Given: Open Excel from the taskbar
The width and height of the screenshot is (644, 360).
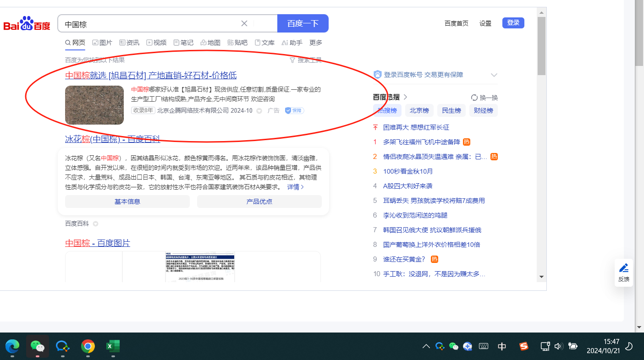Looking at the screenshot, I should pos(113,346).
